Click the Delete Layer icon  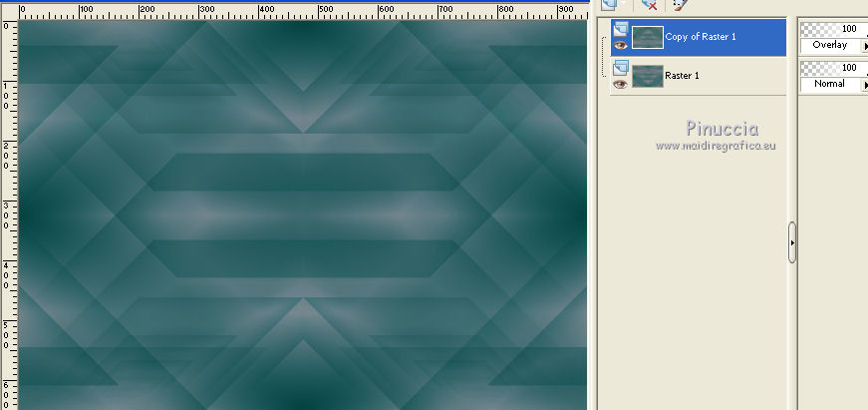tap(649, 4)
